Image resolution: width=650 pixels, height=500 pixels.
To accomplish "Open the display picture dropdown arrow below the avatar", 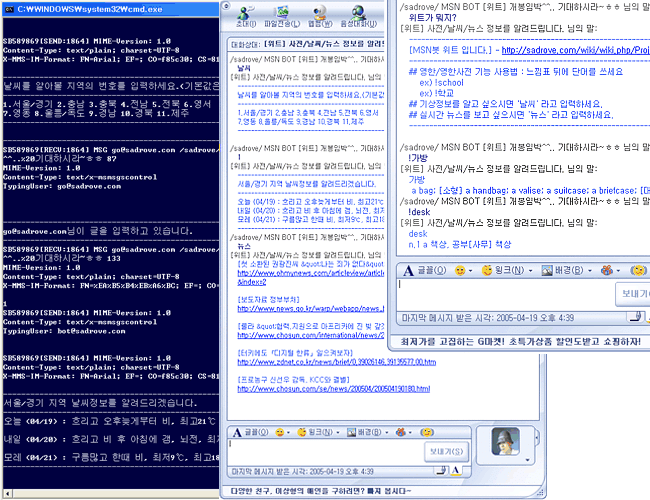I will pos(527,460).
